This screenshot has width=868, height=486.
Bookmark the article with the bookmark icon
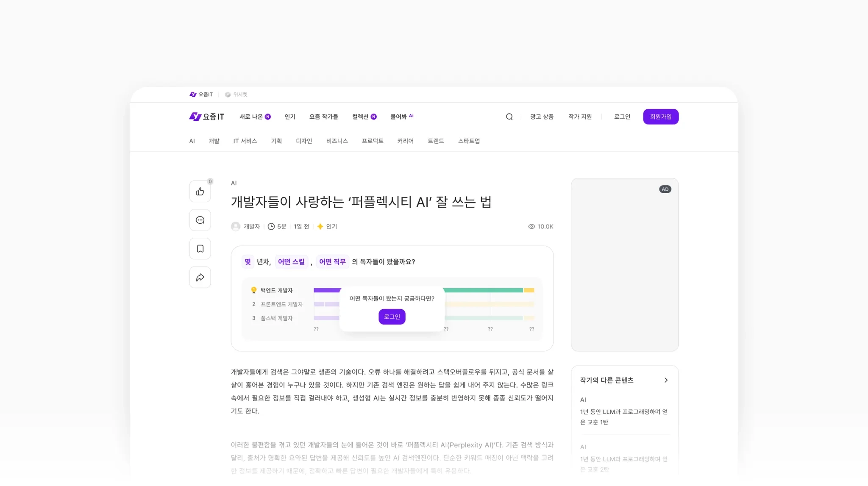200,249
